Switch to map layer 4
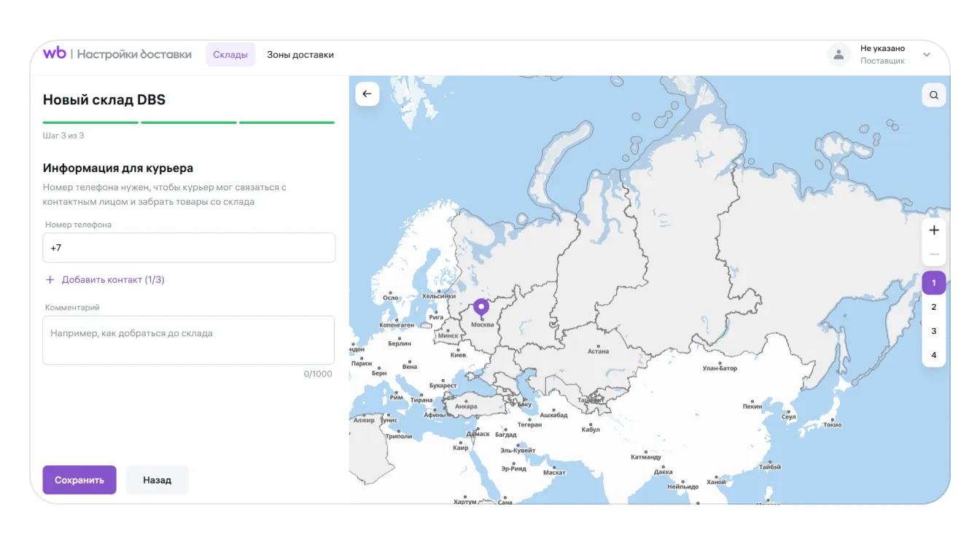980x544 pixels. click(x=933, y=355)
